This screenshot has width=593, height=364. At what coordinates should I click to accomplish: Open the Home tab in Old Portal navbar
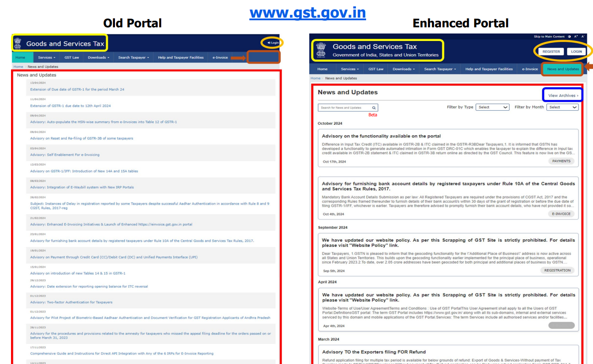tap(20, 57)
